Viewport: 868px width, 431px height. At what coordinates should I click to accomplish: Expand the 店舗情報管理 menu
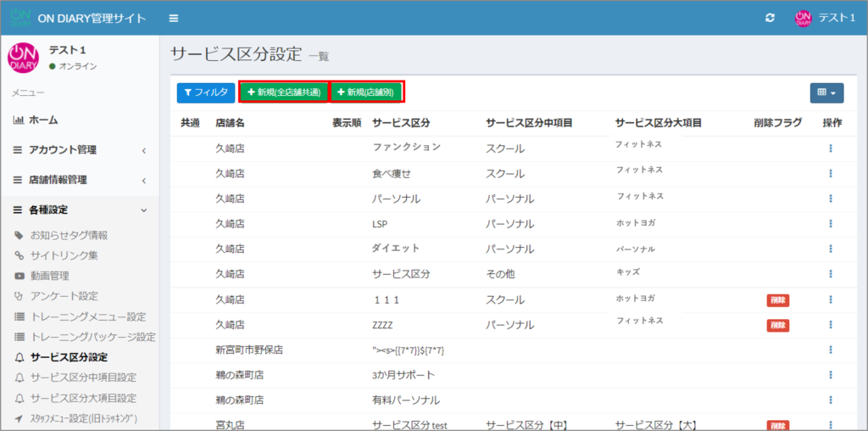pos(79,180)
